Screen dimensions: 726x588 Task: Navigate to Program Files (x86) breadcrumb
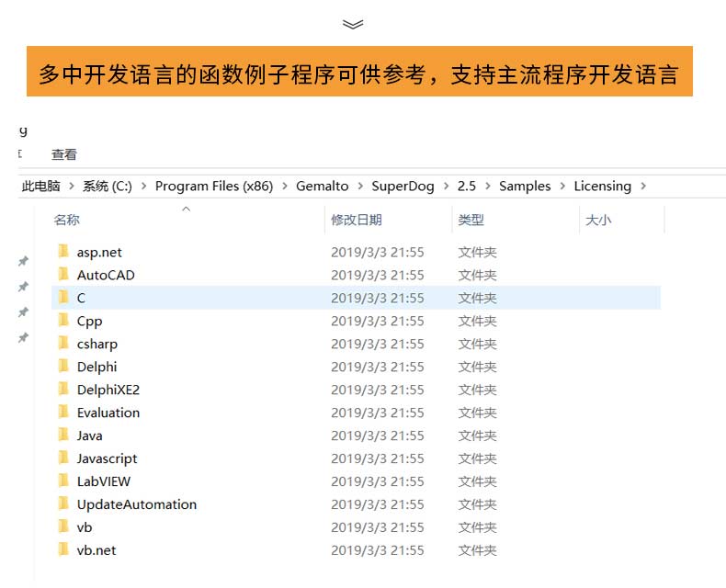pos(214,187)
